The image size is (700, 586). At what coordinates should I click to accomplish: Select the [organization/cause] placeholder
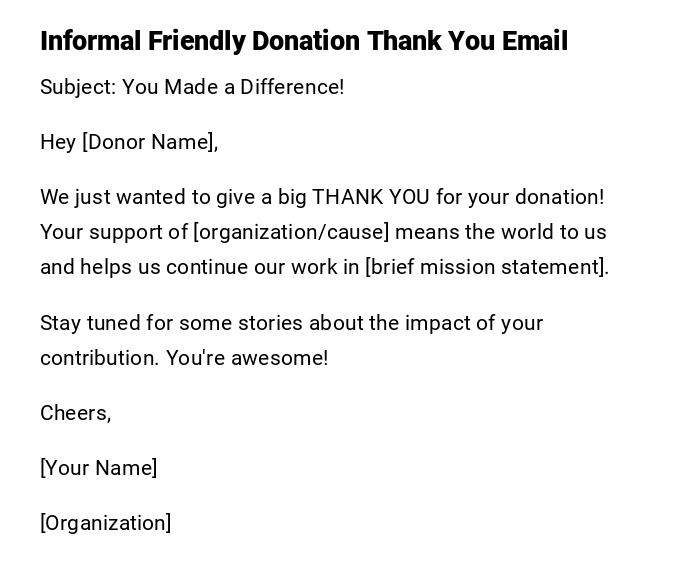pos(291,232)
